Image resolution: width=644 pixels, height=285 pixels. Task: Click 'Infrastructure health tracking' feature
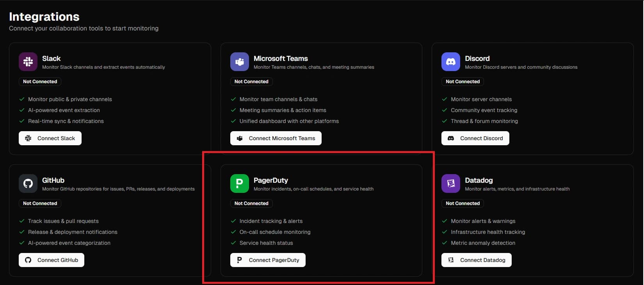488,232
